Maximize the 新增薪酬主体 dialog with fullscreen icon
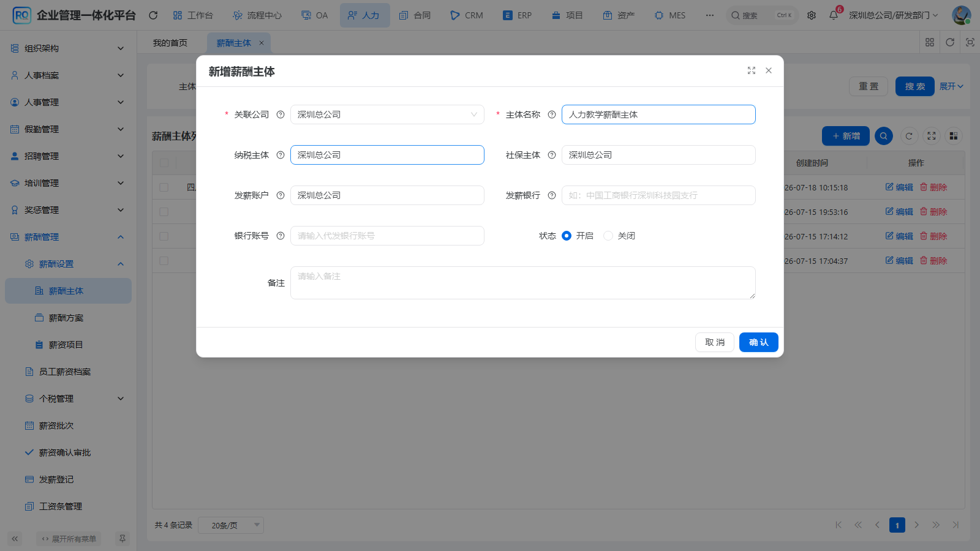 [x=752, y=70]
